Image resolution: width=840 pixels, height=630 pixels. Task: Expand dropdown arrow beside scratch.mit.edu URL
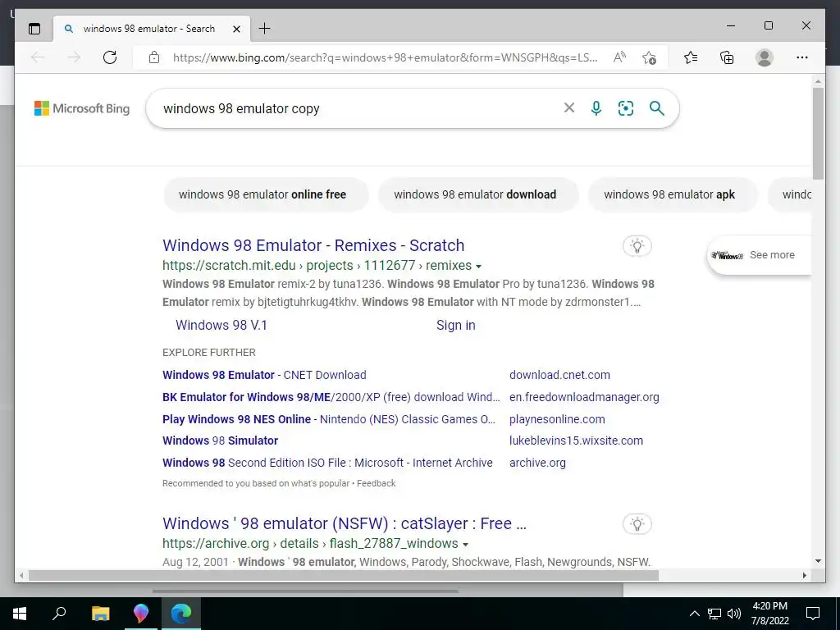478,267
